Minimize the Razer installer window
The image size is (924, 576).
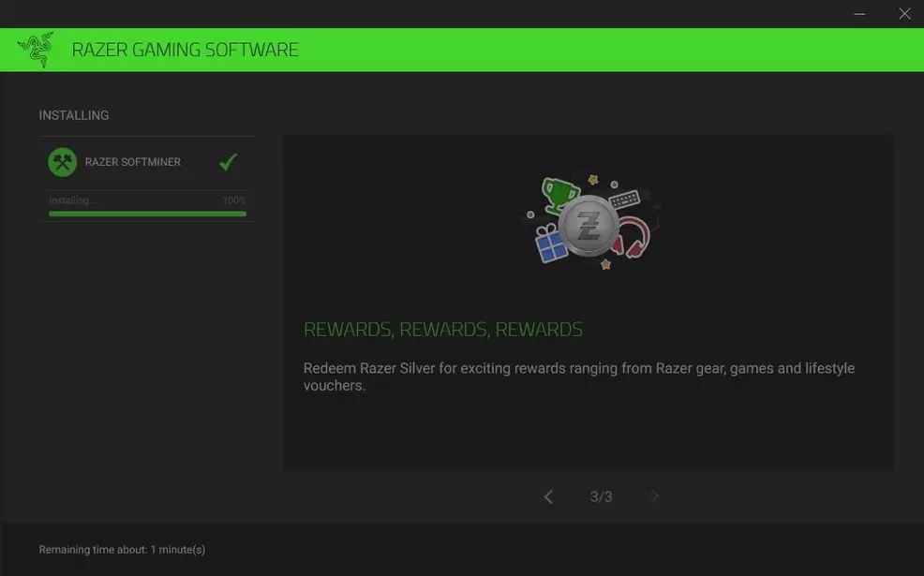[x=860, y=13]
